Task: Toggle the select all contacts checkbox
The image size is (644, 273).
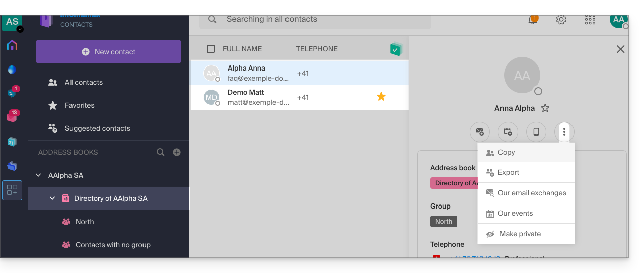Action: pos(211,49)
